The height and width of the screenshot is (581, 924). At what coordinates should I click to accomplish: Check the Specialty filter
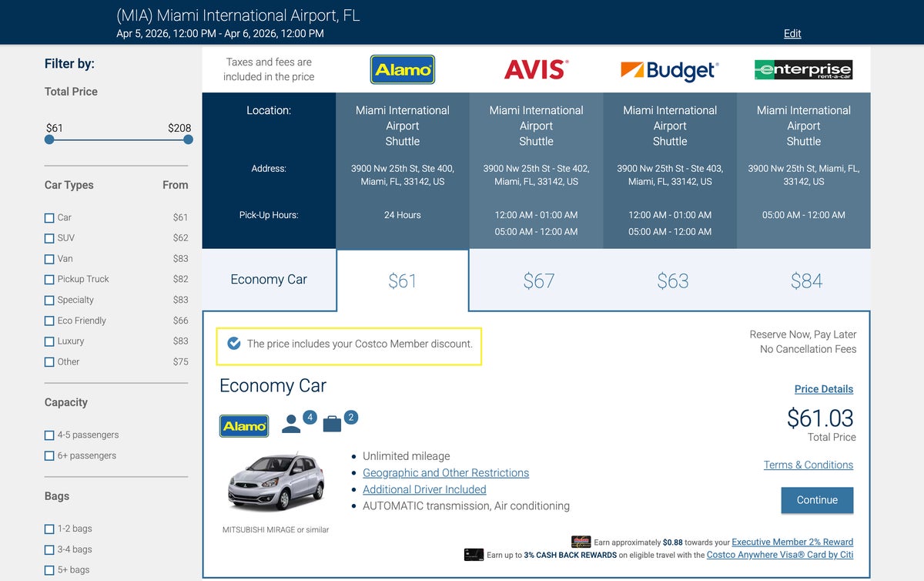click(49, 301)
